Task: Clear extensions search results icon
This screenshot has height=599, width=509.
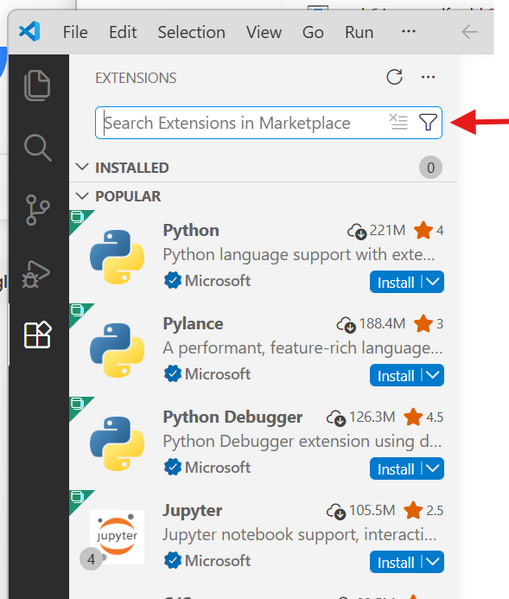Action: pos(398,122)
